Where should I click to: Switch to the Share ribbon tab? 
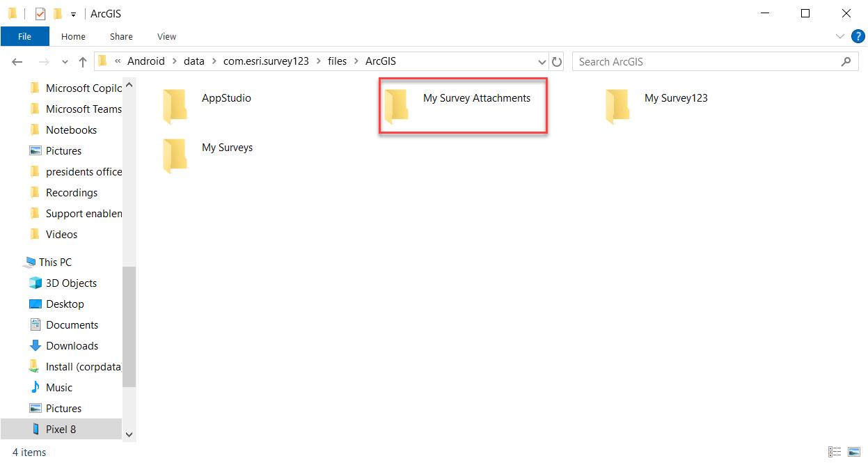pos(121,37)
